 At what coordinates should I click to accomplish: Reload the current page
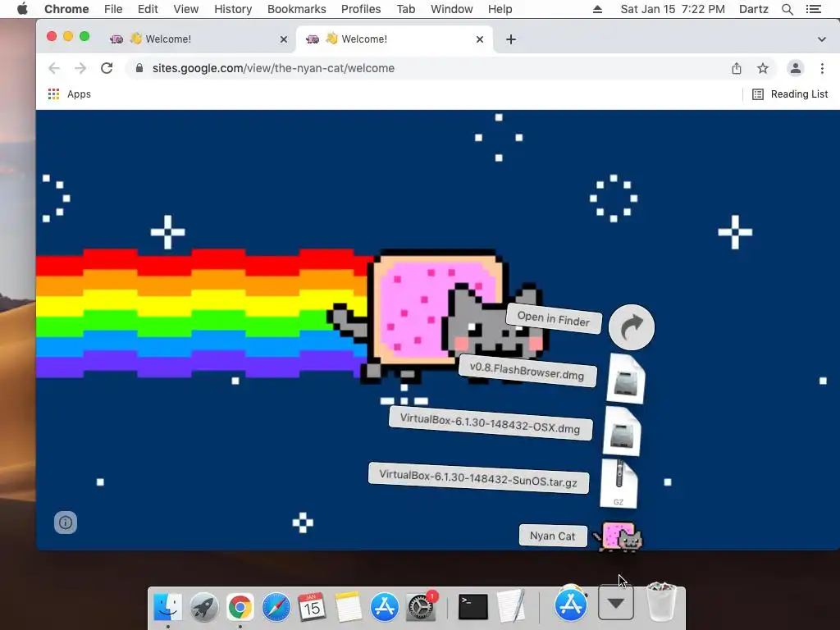point(107,68)
